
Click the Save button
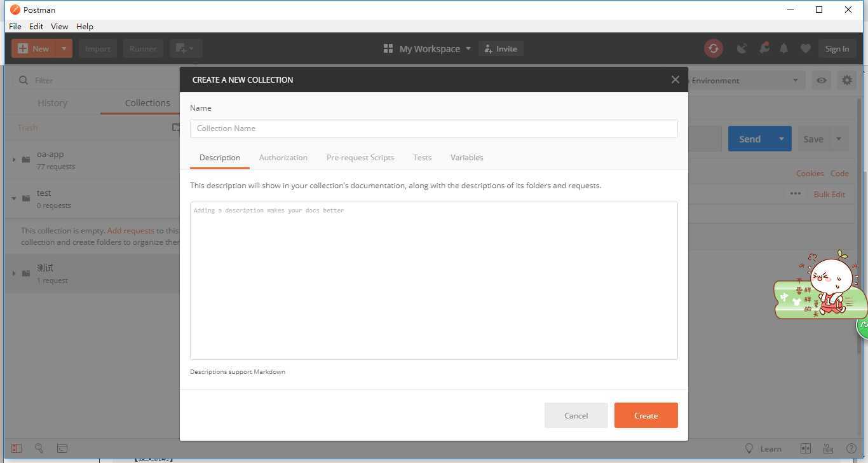pyautogui.click(x=813, y=139)
